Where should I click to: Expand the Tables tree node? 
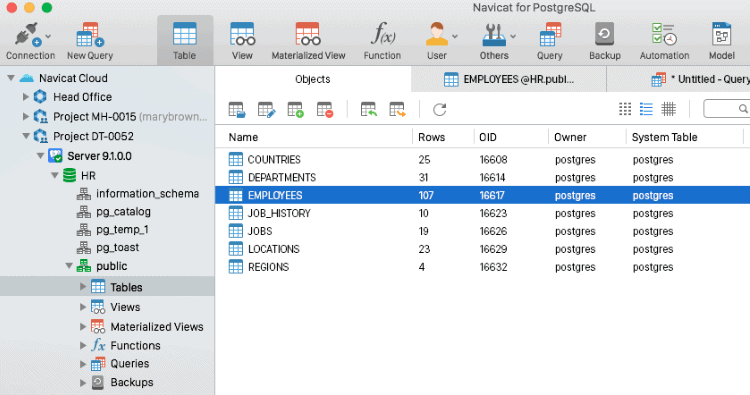[x=83, y=286]
